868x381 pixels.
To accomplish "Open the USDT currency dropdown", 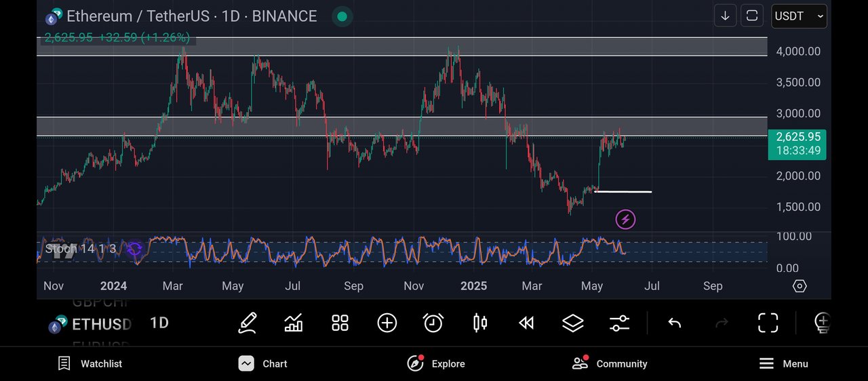I will point(799,16).
